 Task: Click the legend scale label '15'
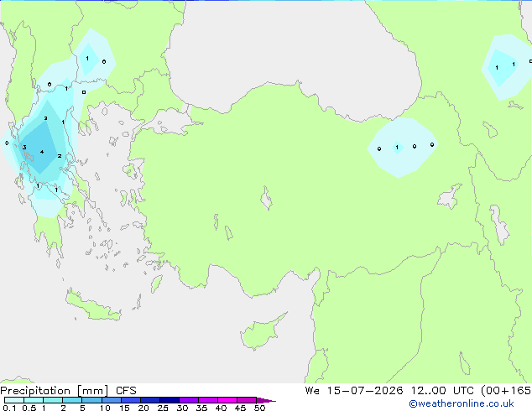click(x=124, y=408)
